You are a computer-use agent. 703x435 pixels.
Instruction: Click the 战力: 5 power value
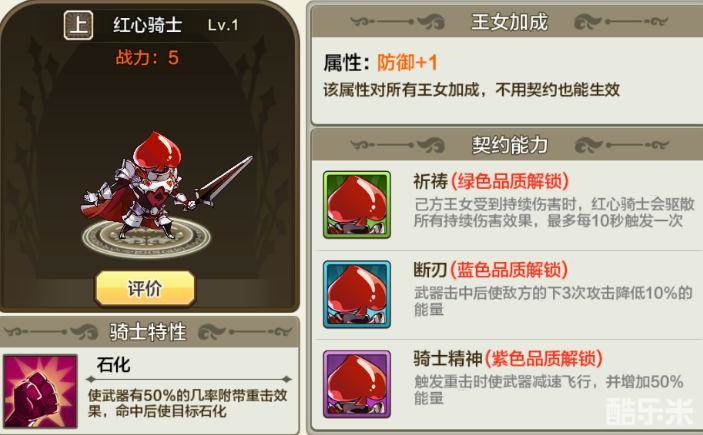coord(147,57)
